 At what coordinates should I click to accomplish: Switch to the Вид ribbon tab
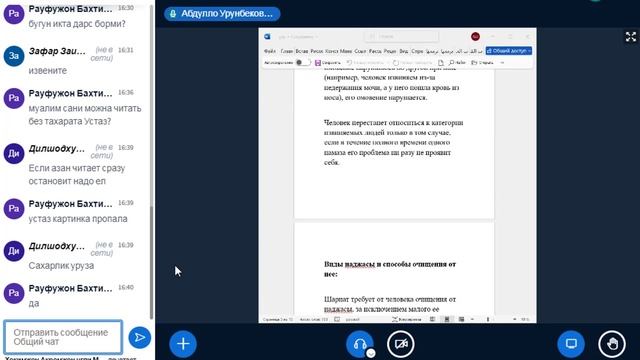tap(404, 51)
